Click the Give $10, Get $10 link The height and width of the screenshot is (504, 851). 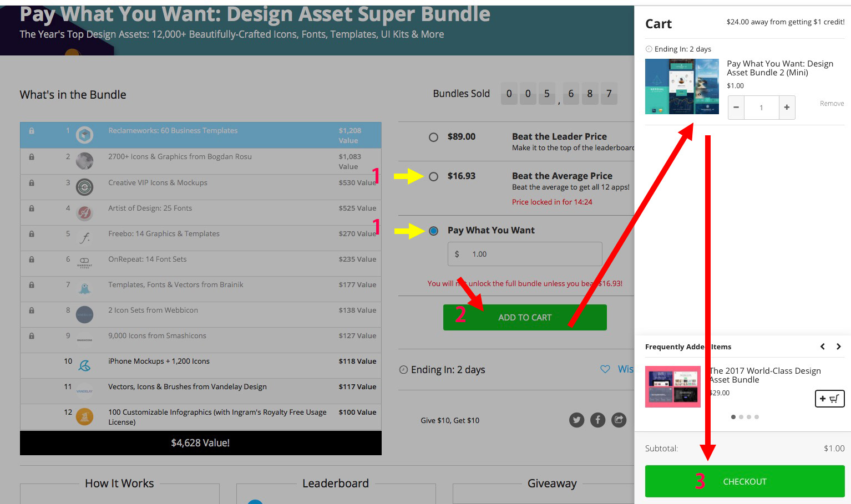(x=450, y=420)
